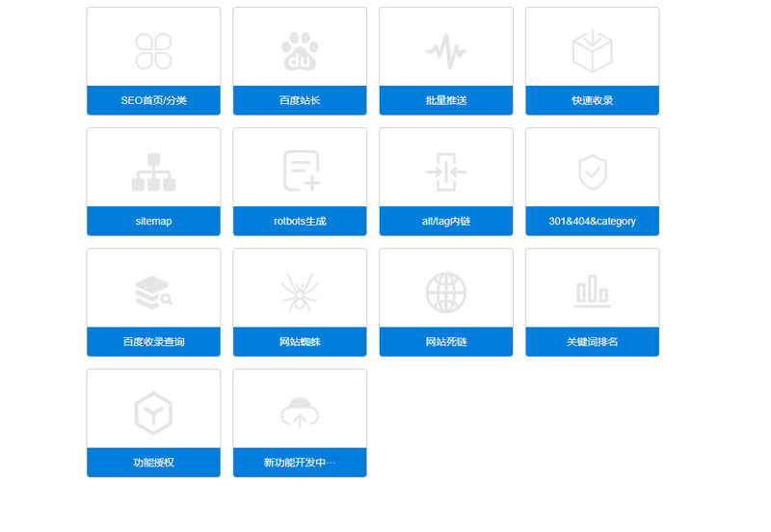Open the SEO首页/分类 label
Screen dimensions: 771x532
click(x=153, y=100)
